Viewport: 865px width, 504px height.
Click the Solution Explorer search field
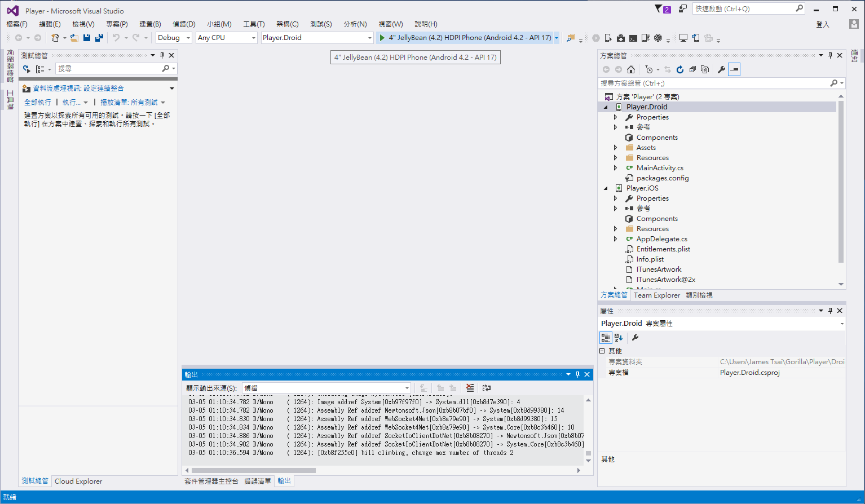721,83
